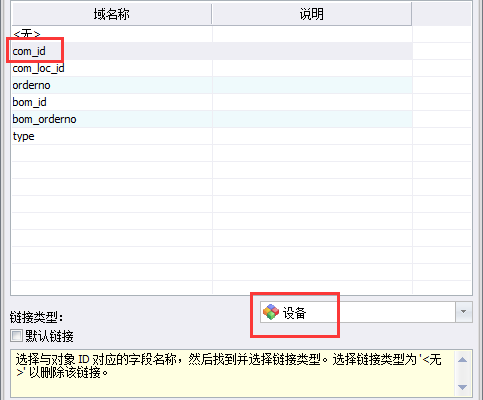This screenshot has height=400, width=483.
Task: Choose the type field row
Action: point(212,136)
